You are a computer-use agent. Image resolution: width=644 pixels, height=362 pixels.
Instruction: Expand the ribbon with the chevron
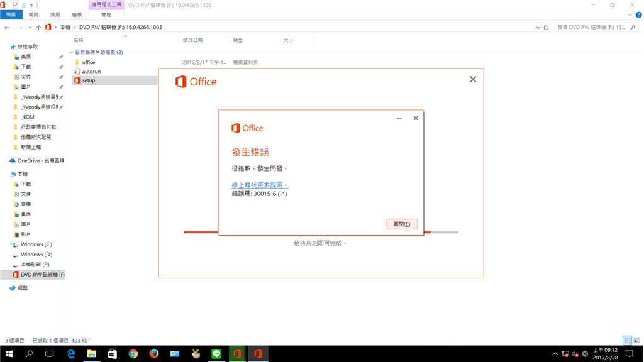(x=630, y=15)
